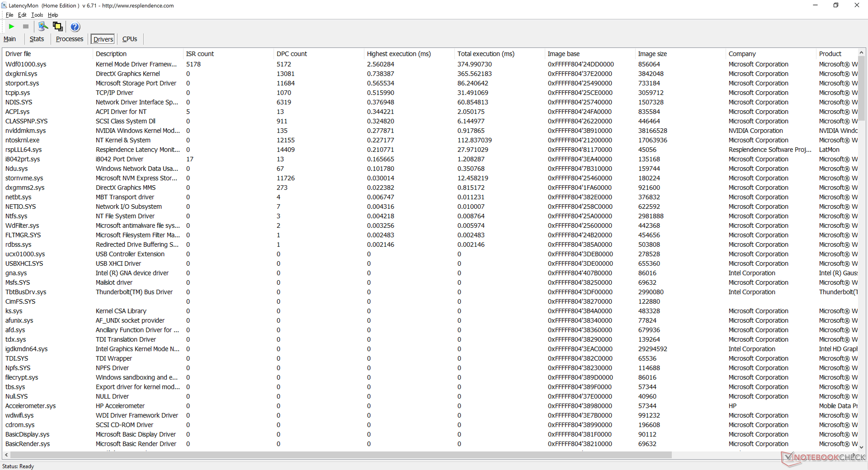Viewport: 868px width, 470px height.
Task: Minimize the LatencyMon window
Action: tap(815, 5)
